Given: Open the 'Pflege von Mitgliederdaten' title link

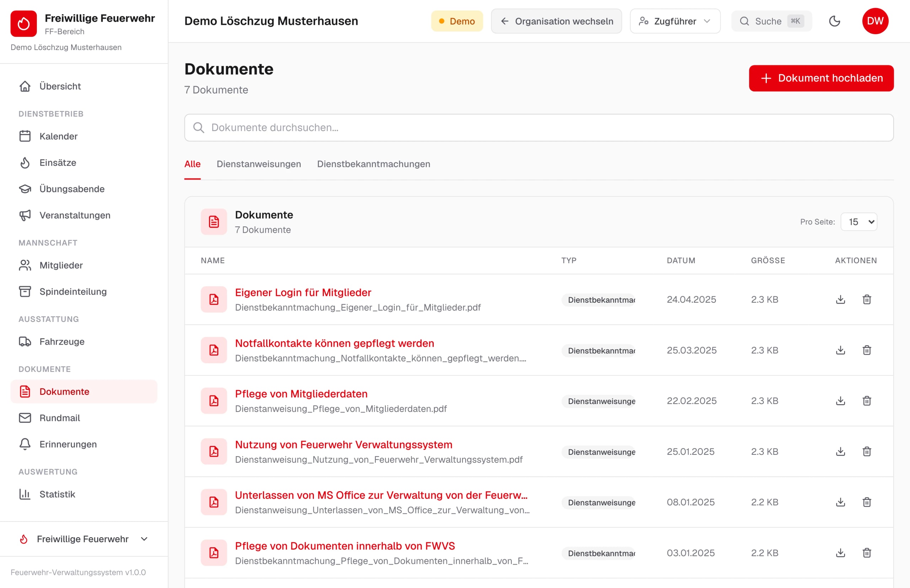Looking at the screenshot, I should point(301,394).
